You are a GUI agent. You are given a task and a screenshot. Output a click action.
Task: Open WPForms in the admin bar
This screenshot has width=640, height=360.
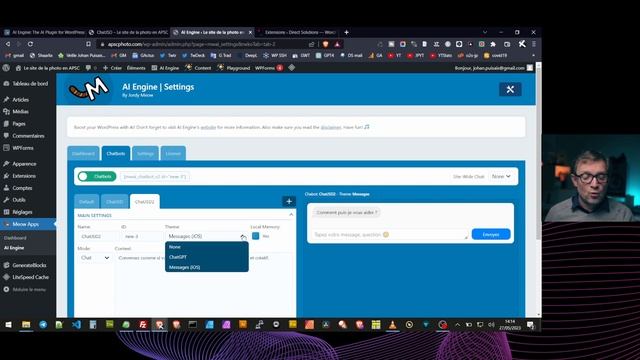pyautogui.click(x=269, y=68)
